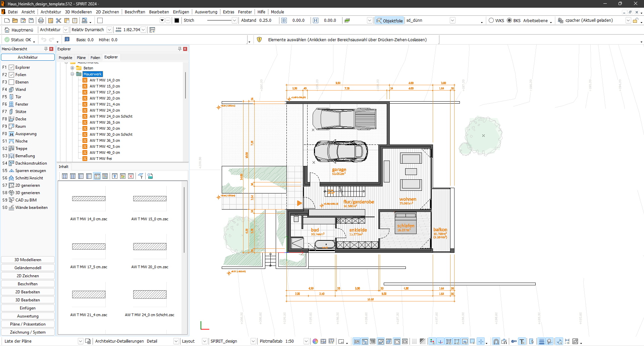The width and height of the screenshot is (644, 346).
Task: Collapse the Mauerwerk tree folder
Action: click(x=72, y=74)
